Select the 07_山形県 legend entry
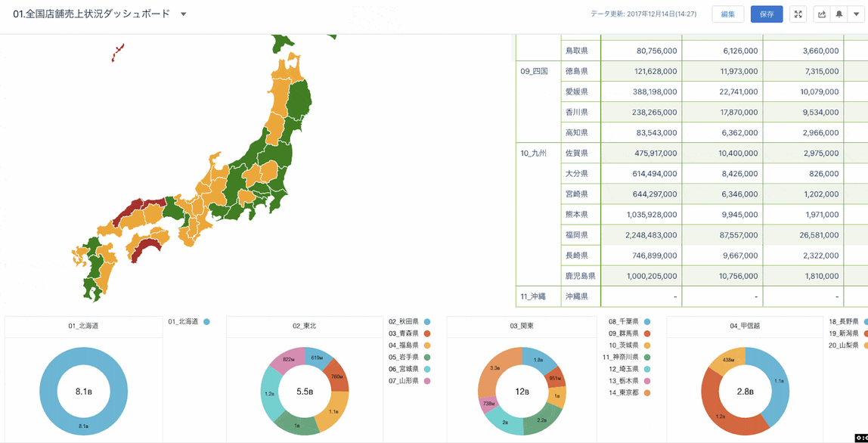This screenshot has width=868, height=443. [x=409, y=381]
